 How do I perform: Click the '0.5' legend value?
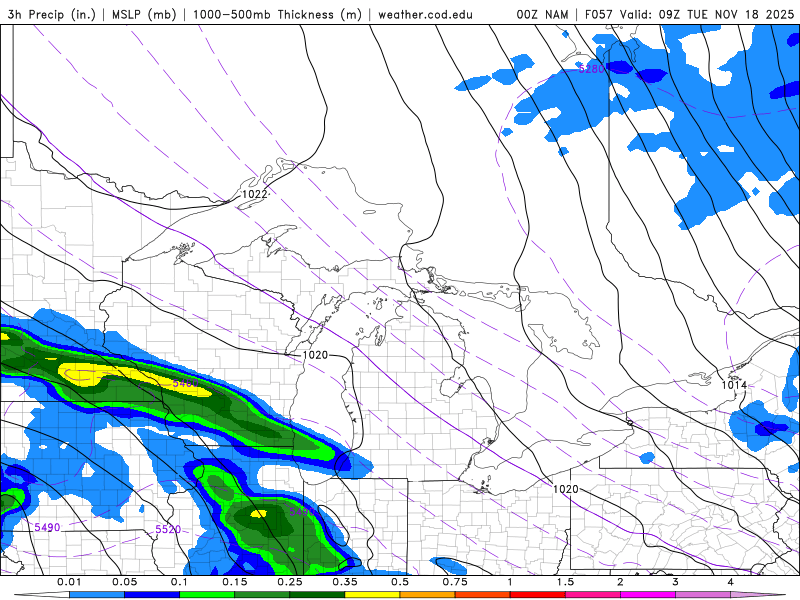point(400,582)
